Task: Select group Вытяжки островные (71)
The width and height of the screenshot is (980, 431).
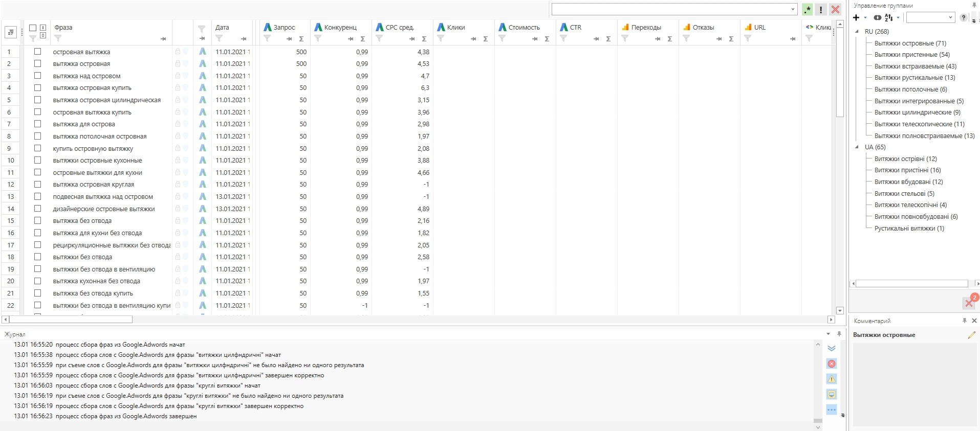Action: coord(910,43)
